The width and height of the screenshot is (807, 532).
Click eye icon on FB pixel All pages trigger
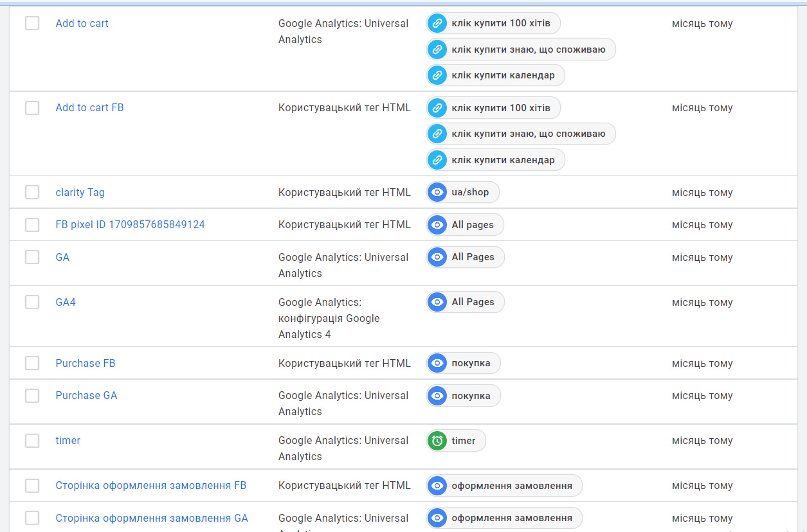coord(437,225)
